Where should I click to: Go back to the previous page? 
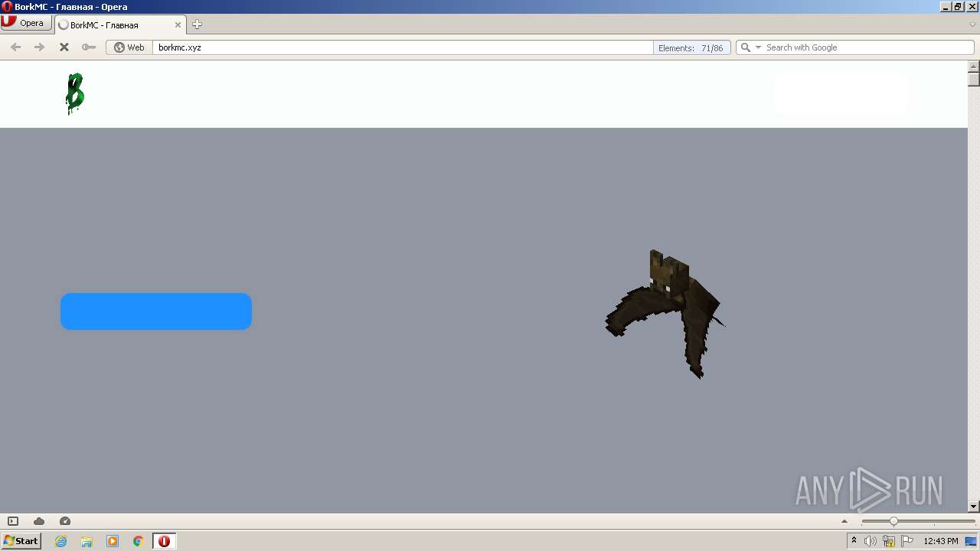[x=15, y=47]
